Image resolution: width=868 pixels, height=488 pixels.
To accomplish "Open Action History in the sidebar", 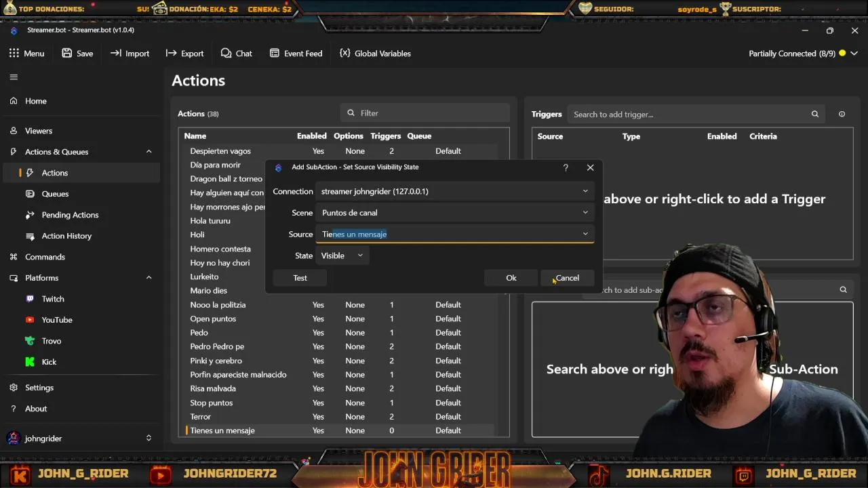I will pos(80,236).
